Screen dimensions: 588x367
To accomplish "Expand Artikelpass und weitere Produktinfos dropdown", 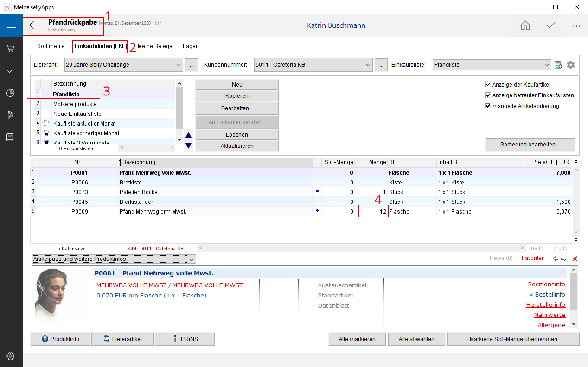I will point(192,259).
